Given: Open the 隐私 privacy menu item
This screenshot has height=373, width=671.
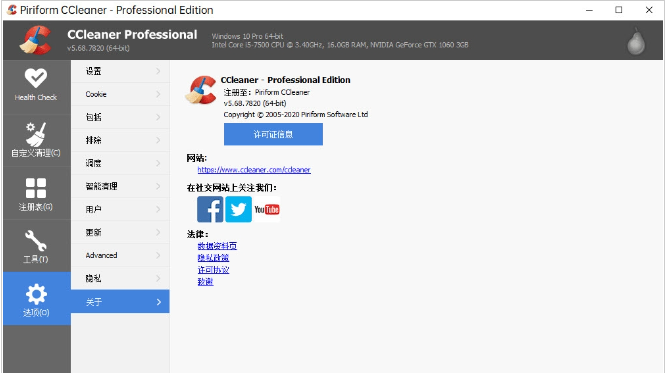Looking at the screenshot, I should [x=120, y=278].
